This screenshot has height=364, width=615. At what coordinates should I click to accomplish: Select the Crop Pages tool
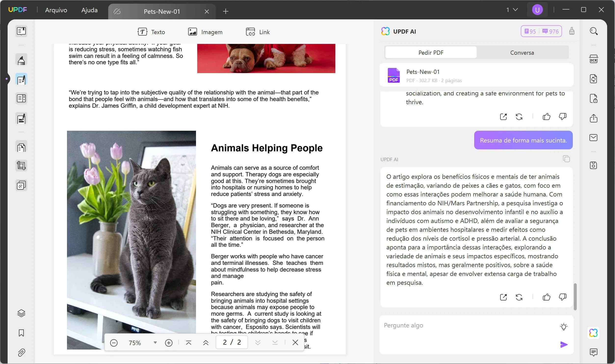(21, 166)
